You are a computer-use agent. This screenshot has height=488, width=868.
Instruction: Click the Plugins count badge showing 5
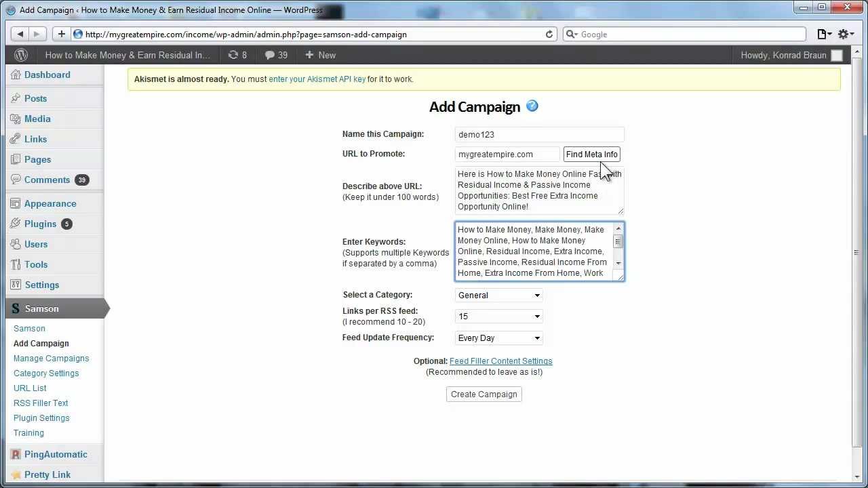[66, 224]
